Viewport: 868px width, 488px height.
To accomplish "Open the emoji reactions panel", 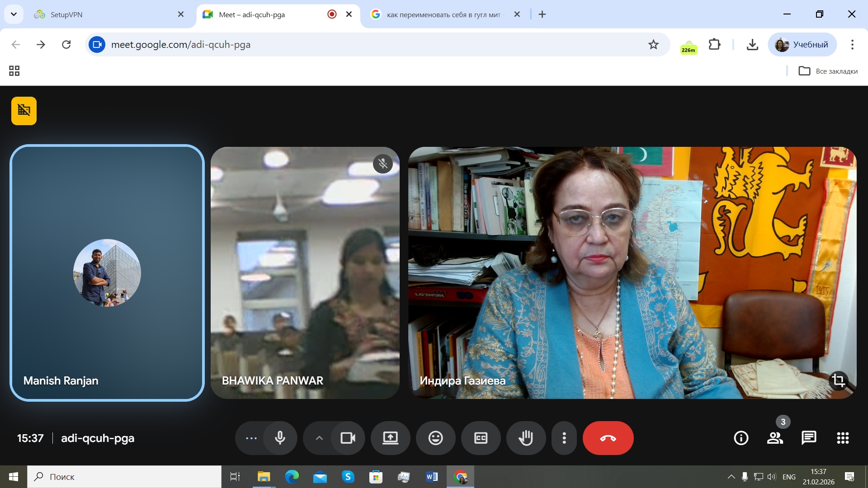I will (435, 438).
